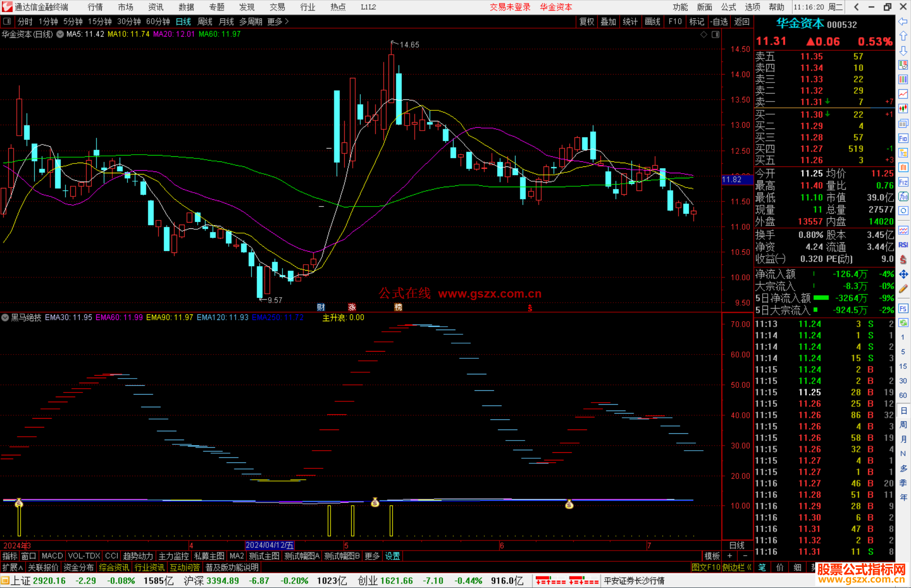Image resolution: width=911 pixels, height=588 pixels.
Task: Collapse the 侧边栏 sidebar chevron
Action: pos(749,567)
